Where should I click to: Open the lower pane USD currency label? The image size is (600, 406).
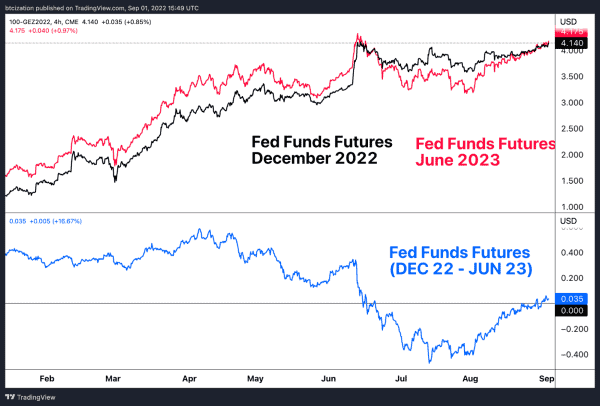coord(568,221)
